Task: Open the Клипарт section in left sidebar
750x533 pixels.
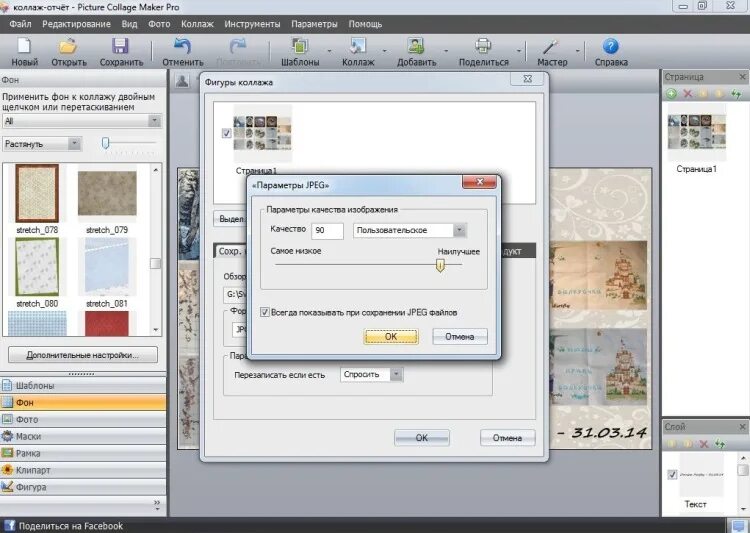Action: pos(83,470)
